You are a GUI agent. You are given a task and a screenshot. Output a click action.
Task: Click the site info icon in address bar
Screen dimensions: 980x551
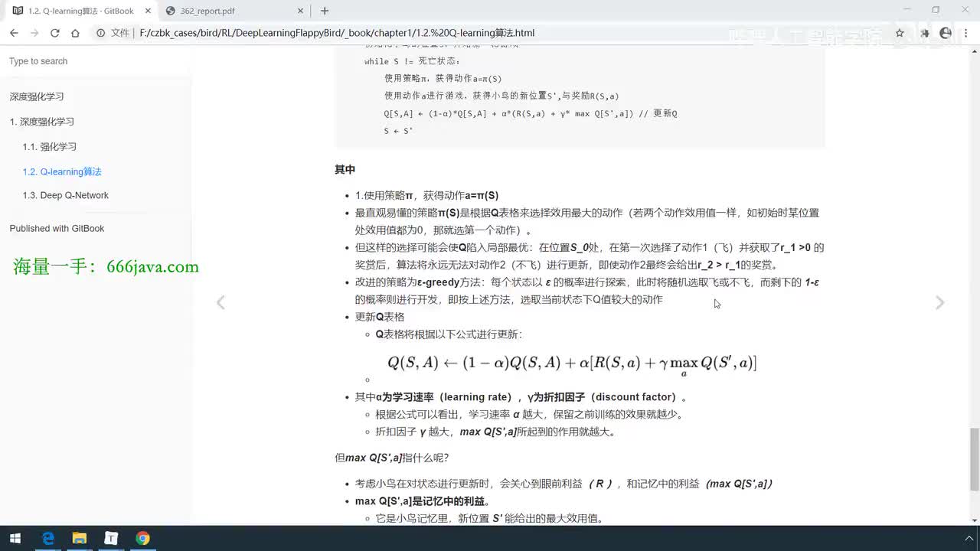(x=100, y=33)
